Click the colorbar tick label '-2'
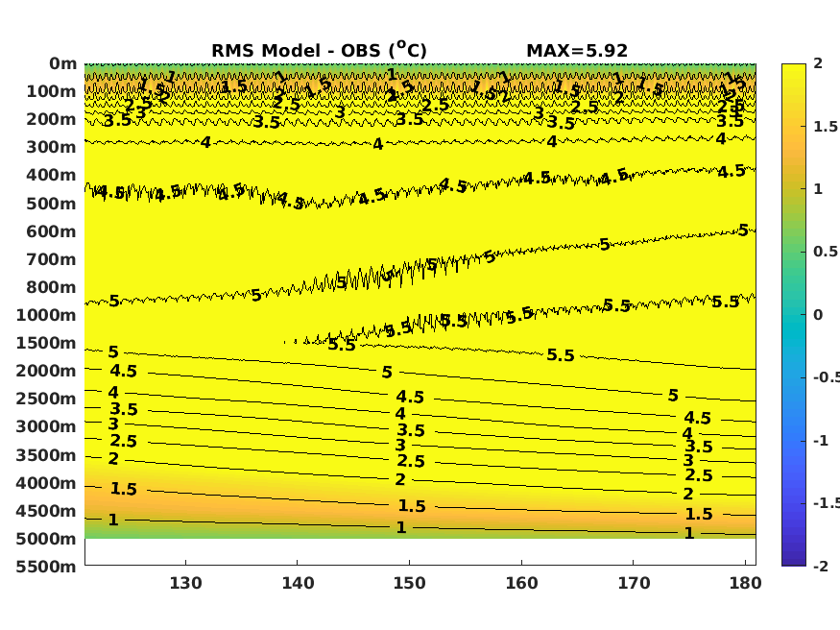 point(821,567)
